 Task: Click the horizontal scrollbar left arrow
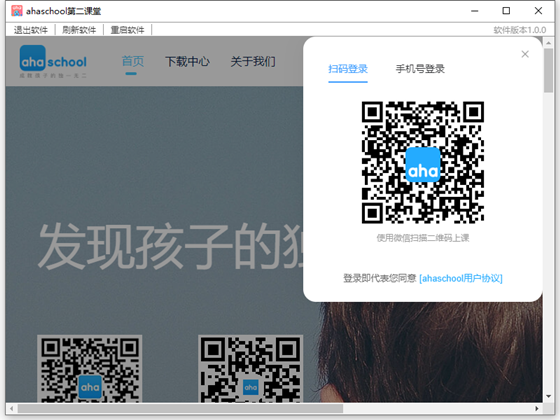11,408
